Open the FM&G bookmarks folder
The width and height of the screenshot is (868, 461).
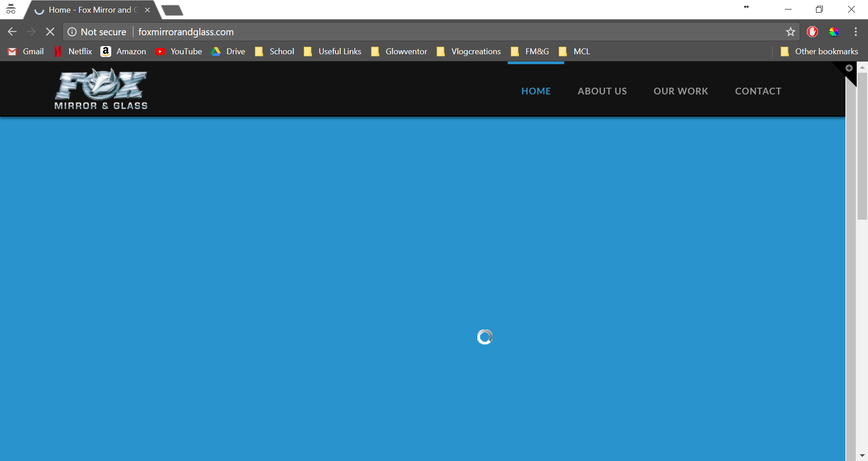[530, 52]
